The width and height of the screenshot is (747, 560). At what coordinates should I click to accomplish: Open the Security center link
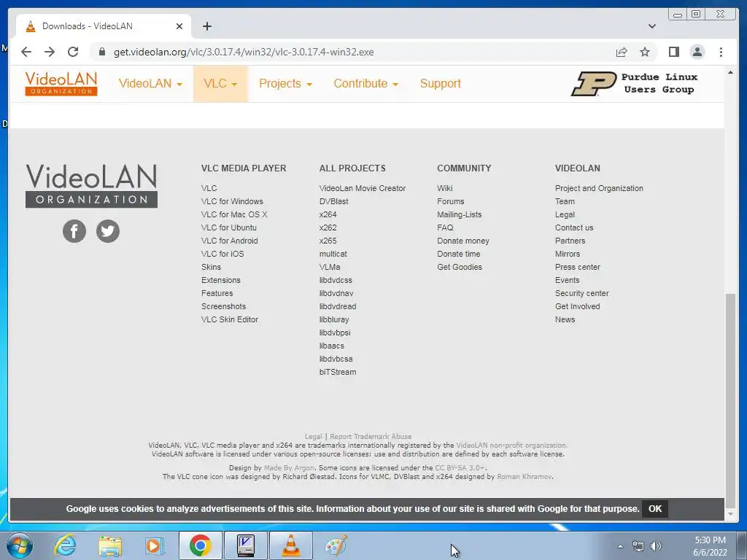(x=581, y=293)
